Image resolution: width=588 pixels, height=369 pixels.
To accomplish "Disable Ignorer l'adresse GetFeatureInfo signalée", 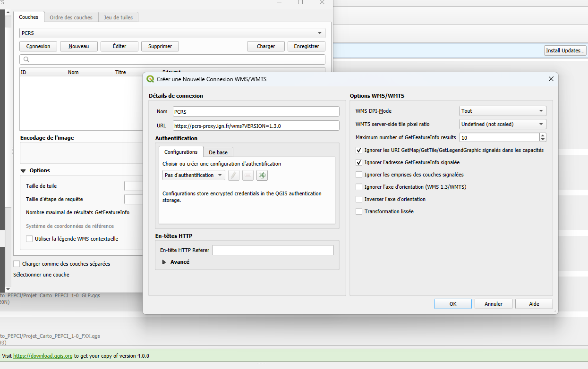I will tap(359, 162).
